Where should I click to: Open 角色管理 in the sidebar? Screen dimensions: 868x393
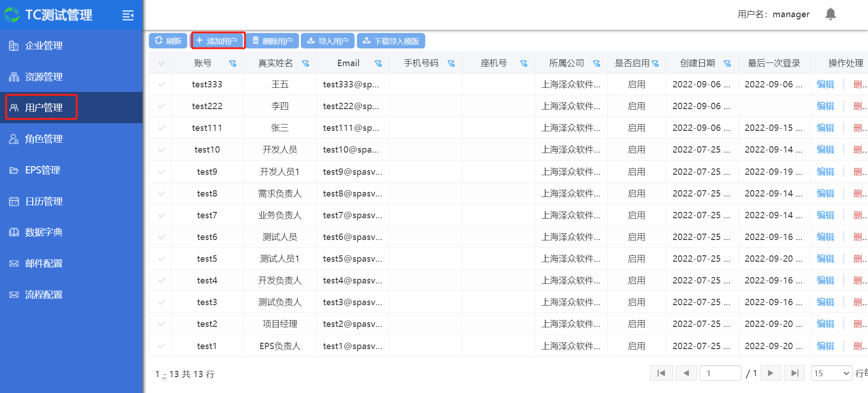(43, 139)
